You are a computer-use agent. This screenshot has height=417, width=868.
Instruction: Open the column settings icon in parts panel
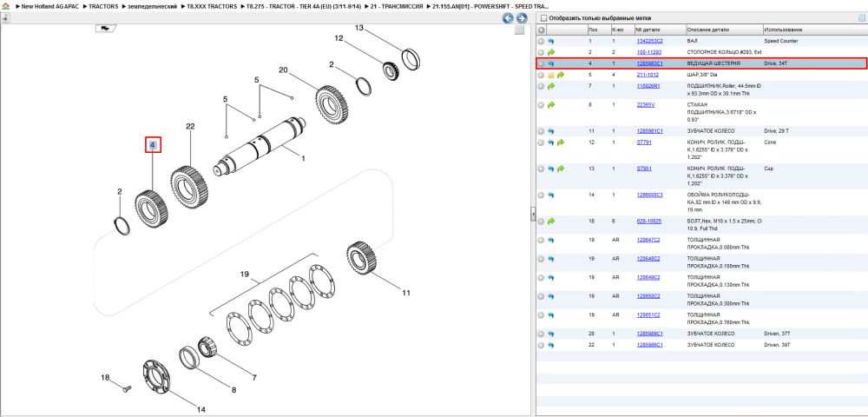tap(861, 17)
